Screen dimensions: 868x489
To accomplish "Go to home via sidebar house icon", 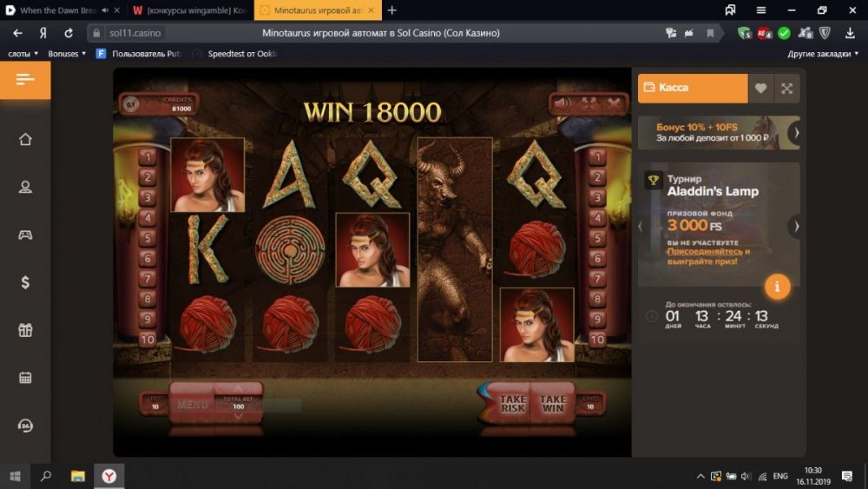I will click(x=25, y=139).
